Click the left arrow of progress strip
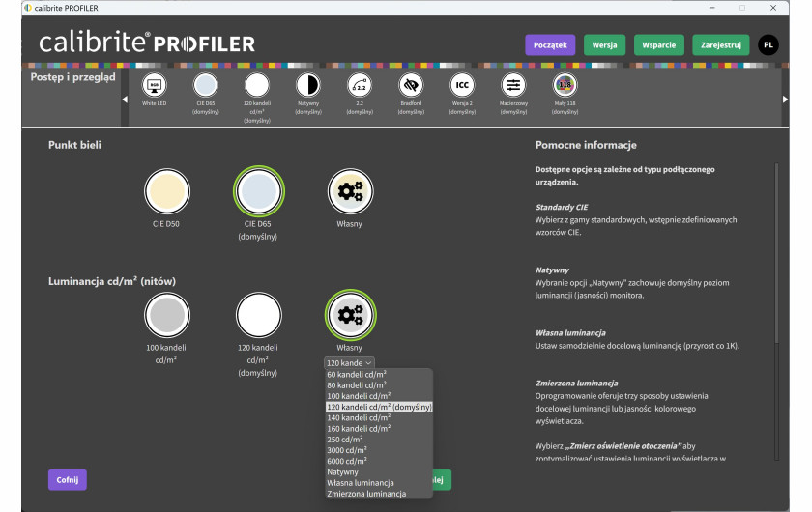The image size is (812, 512). click(125, 99)
